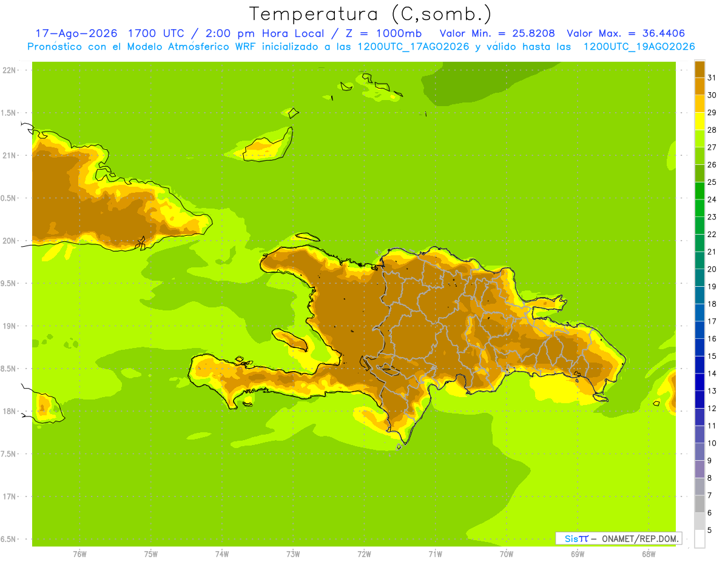728x562 pixels.
Task: Click the brown swatch above 31
Action: coord(699,69)
